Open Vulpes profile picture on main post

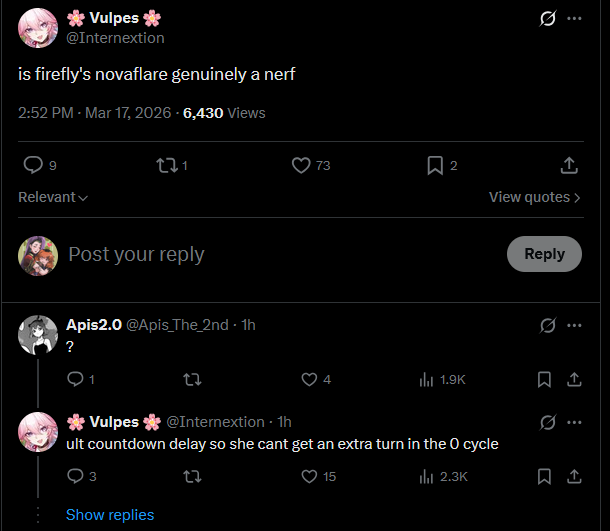pos(38,28)
